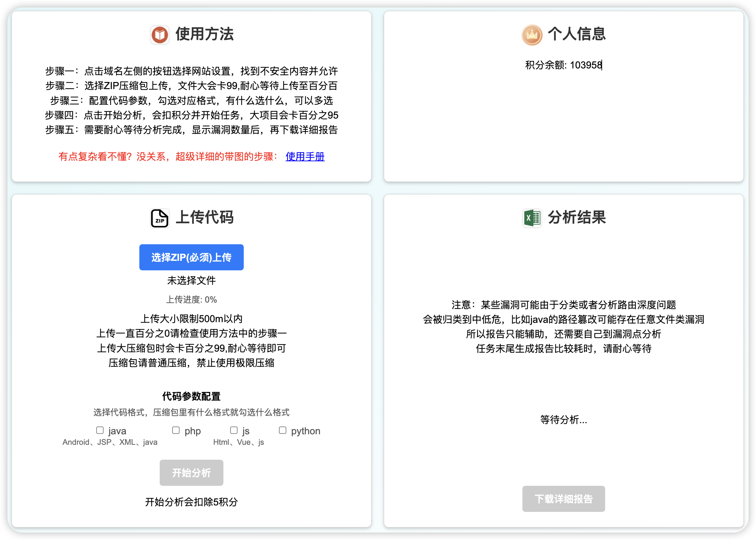Click the 上传代码 heading
The width and height of the screenshot is (756, 540).
(x=204, y=217)
